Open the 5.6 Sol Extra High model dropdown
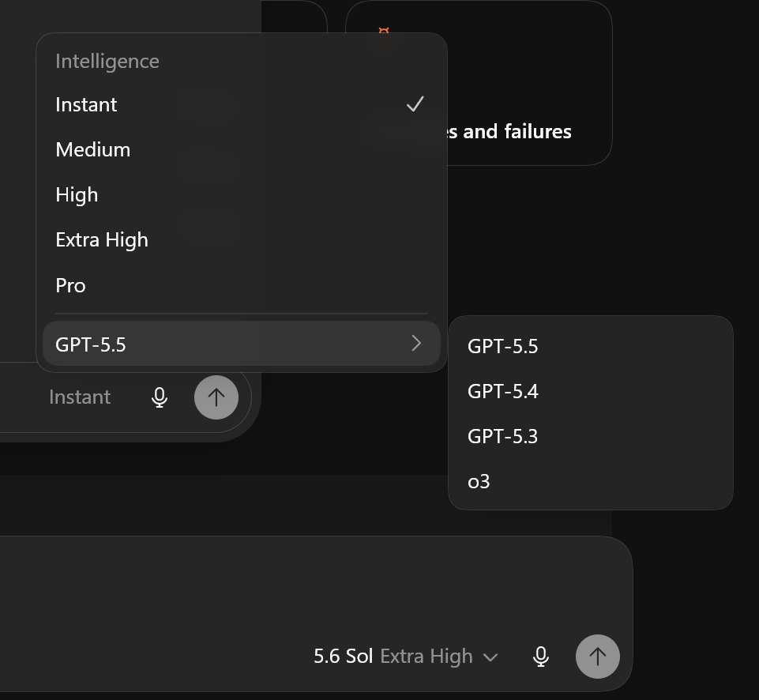 pyautogui.click(x=406, y=657)
